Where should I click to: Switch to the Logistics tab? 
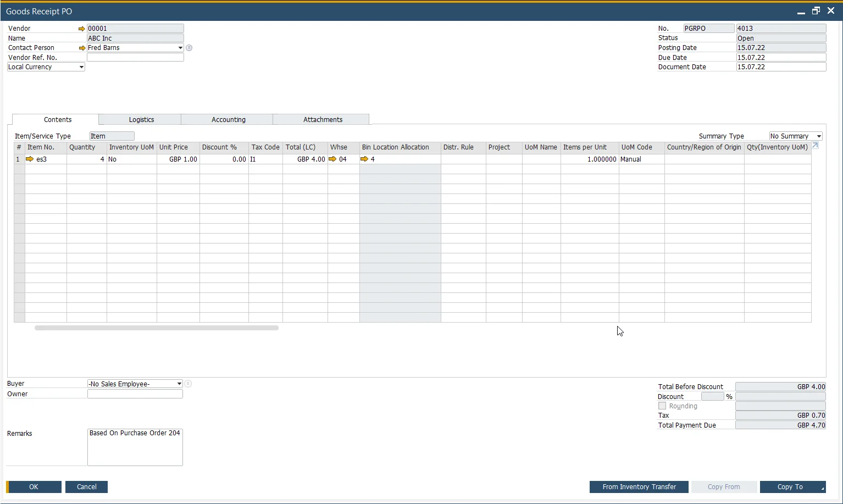[141, 119]
